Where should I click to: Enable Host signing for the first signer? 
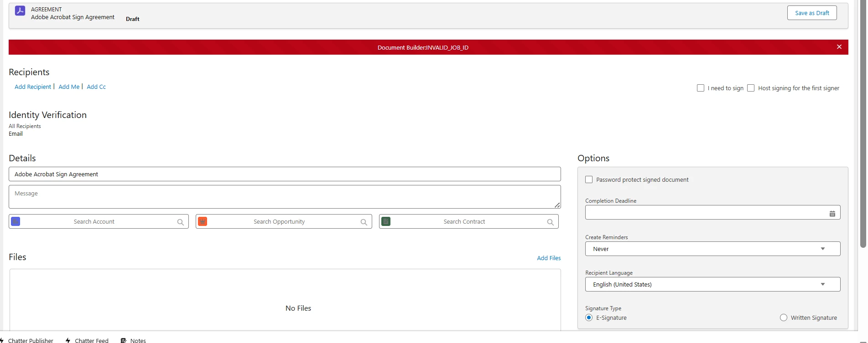[751, 88]
